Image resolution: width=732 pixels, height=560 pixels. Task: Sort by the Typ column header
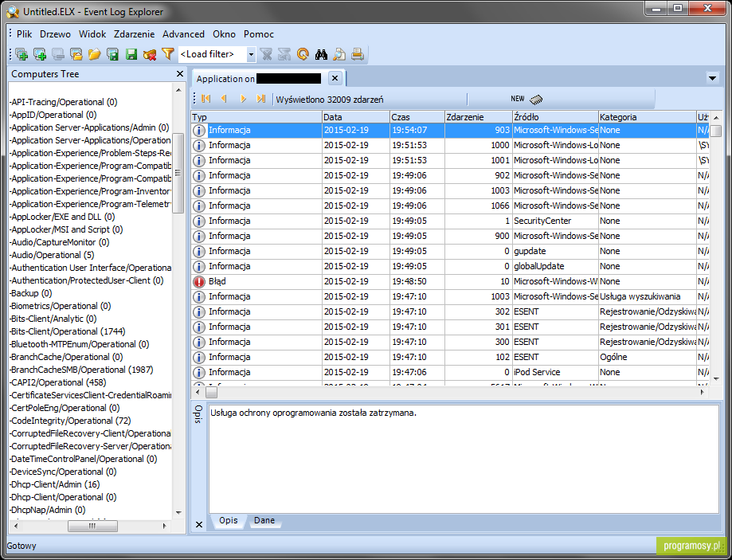[256, 117]
